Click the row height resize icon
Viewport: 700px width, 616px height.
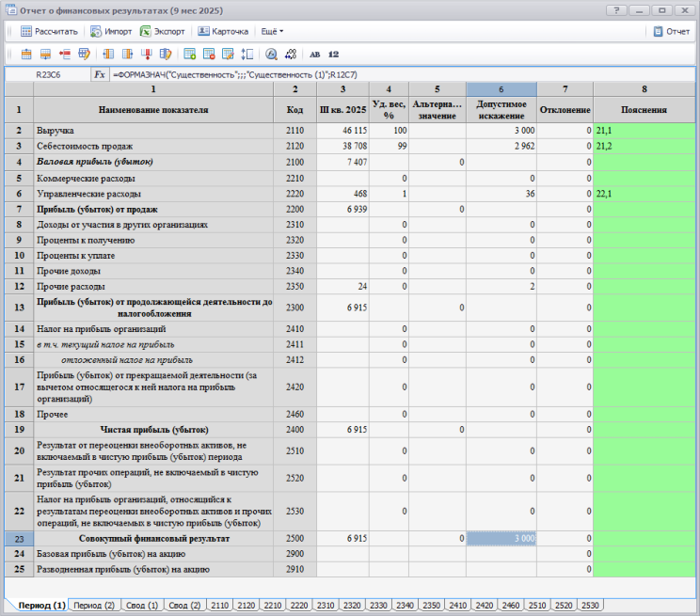[247, 55]
